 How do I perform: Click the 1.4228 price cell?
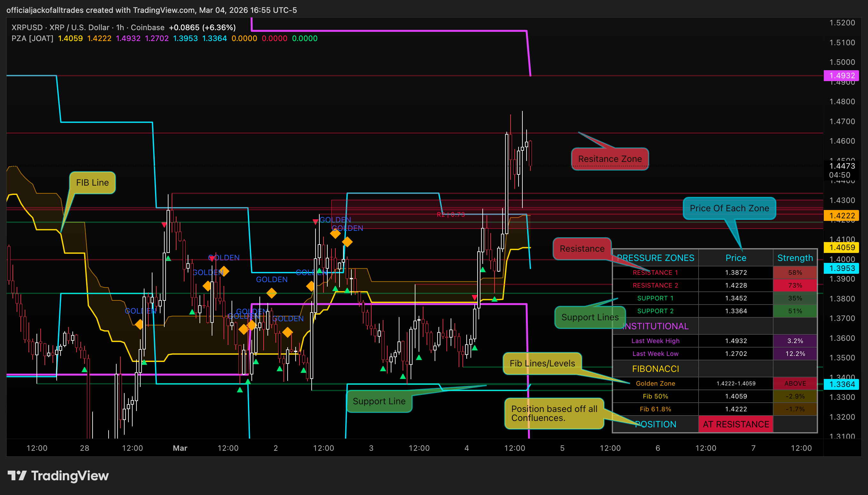(x=736, y=286)
